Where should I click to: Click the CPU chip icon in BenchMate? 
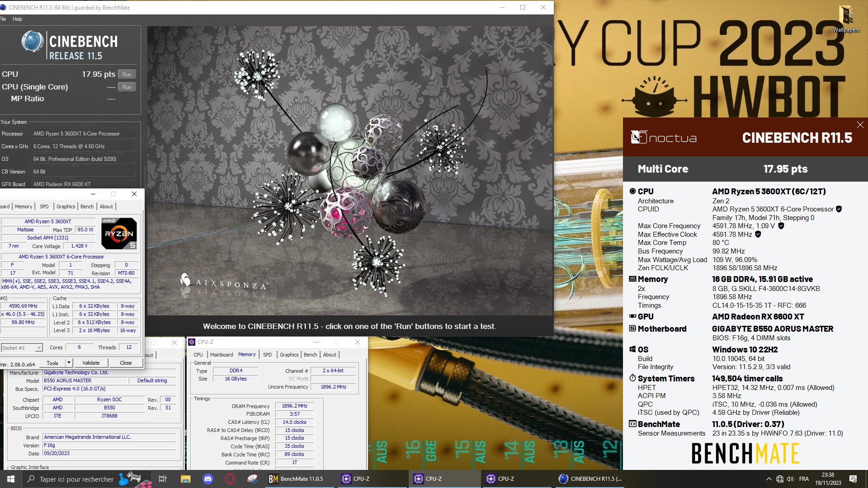tap(632, 191)
